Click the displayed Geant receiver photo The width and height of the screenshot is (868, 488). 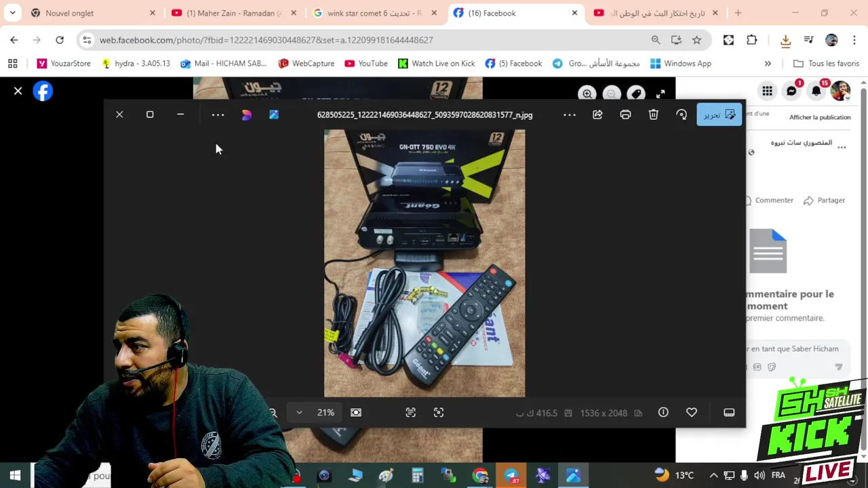pyautogui.click(x=425, y=263)
